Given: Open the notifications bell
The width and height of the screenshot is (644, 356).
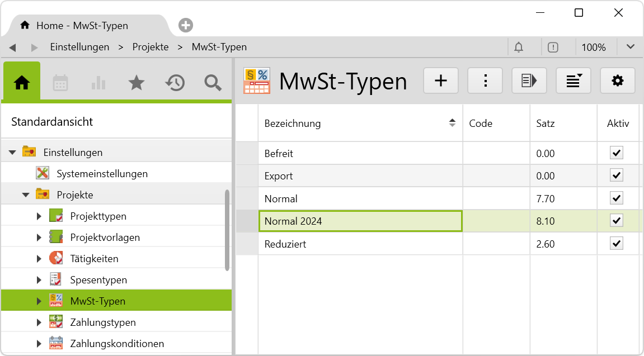Looking at the screenshot, I should click(519, 47).
